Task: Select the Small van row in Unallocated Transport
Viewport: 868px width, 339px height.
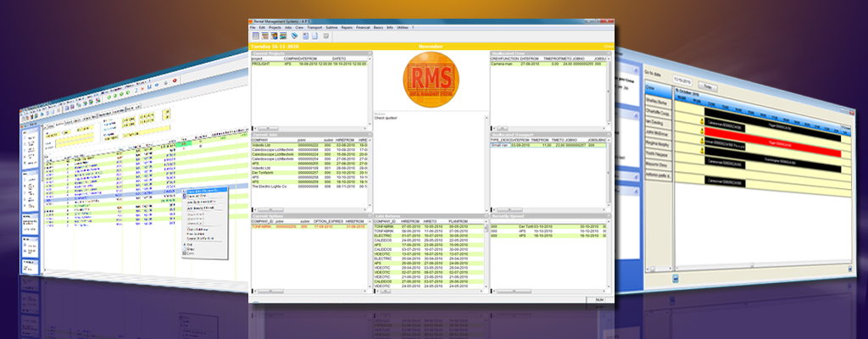Action: pos(548,145)
